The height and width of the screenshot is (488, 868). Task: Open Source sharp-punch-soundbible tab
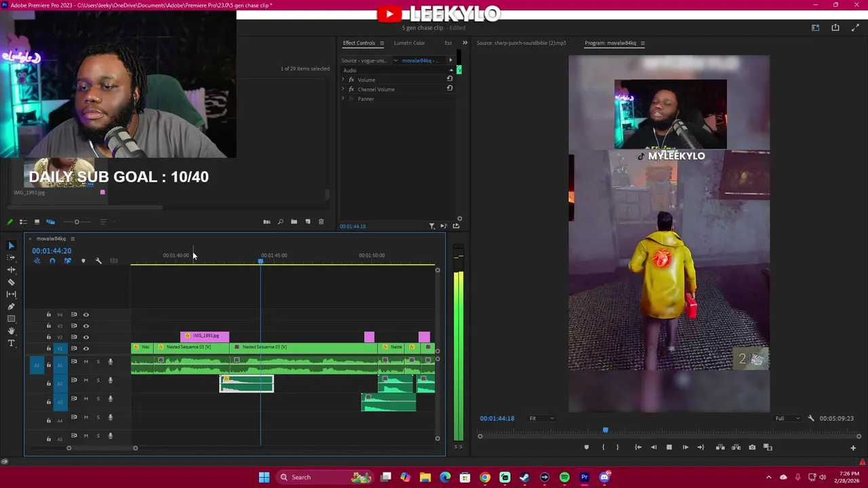coord(521,43)
